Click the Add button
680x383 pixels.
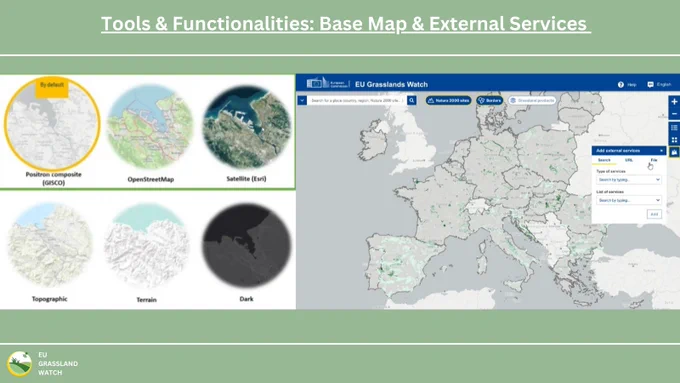click(x=654, y=214)
